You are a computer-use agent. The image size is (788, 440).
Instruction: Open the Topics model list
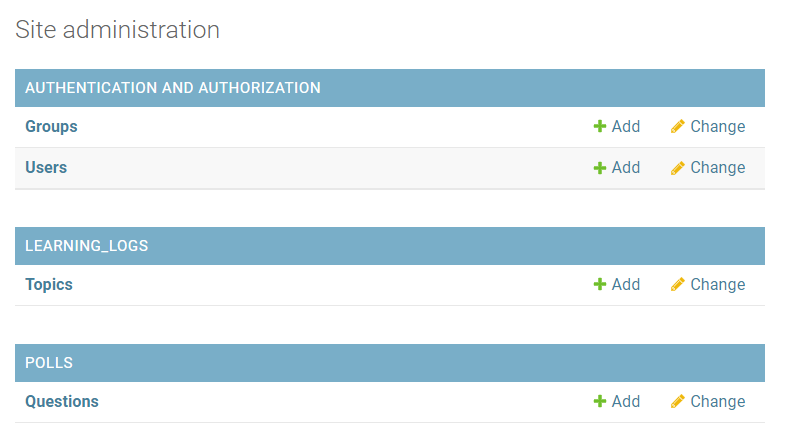pos(49,285)
